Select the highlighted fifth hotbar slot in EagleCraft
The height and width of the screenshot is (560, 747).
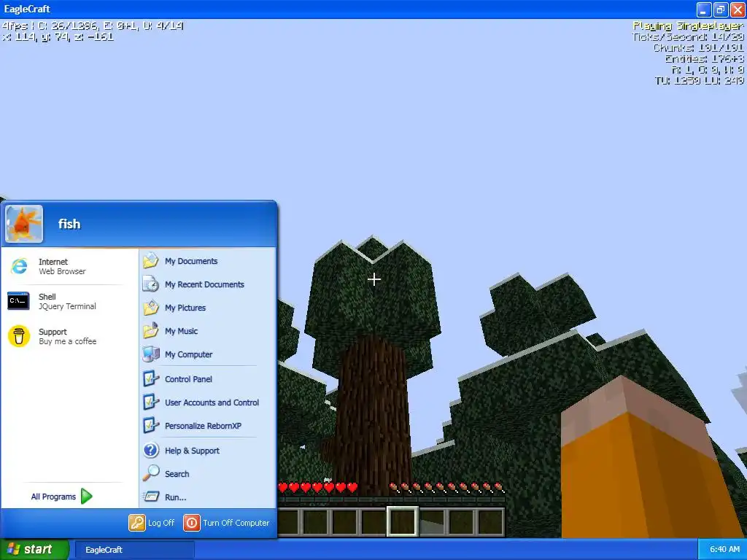click(403, 521)
